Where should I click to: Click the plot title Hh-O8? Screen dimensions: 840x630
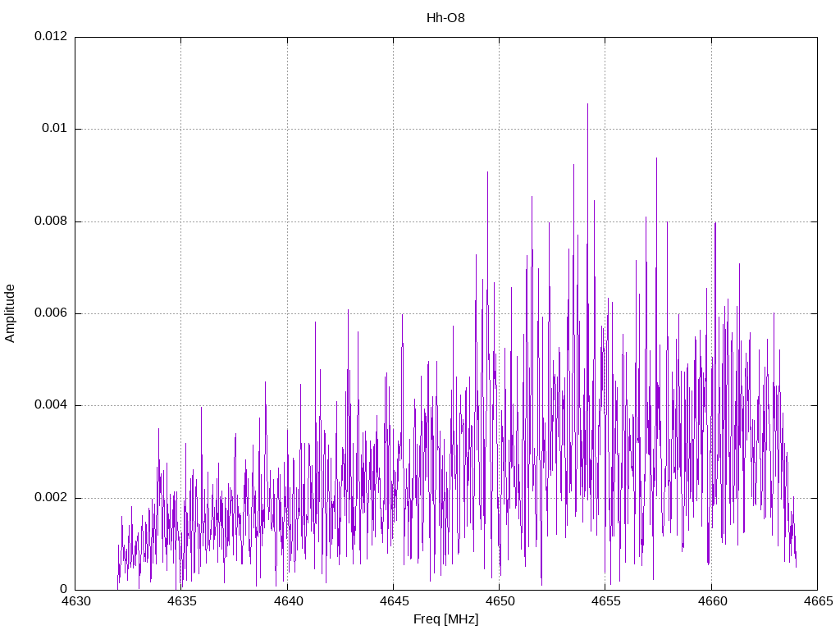(445, 18)
